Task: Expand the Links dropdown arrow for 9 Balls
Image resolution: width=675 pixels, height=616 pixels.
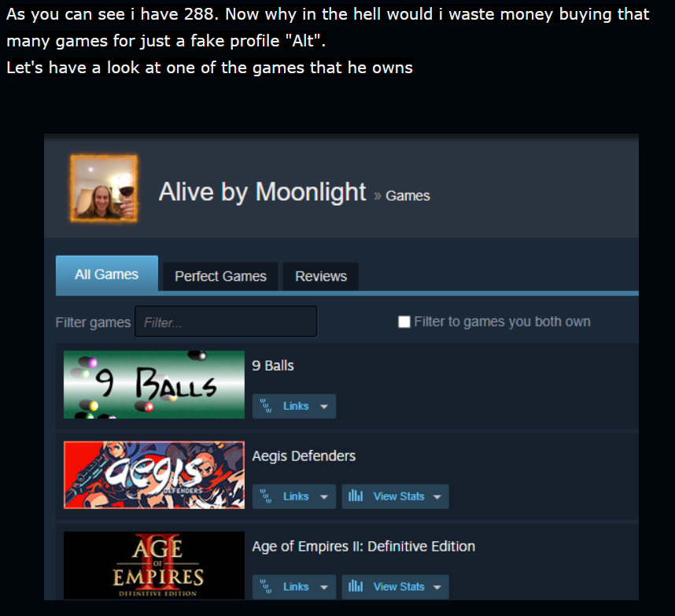Action: (x=324, y=407)
